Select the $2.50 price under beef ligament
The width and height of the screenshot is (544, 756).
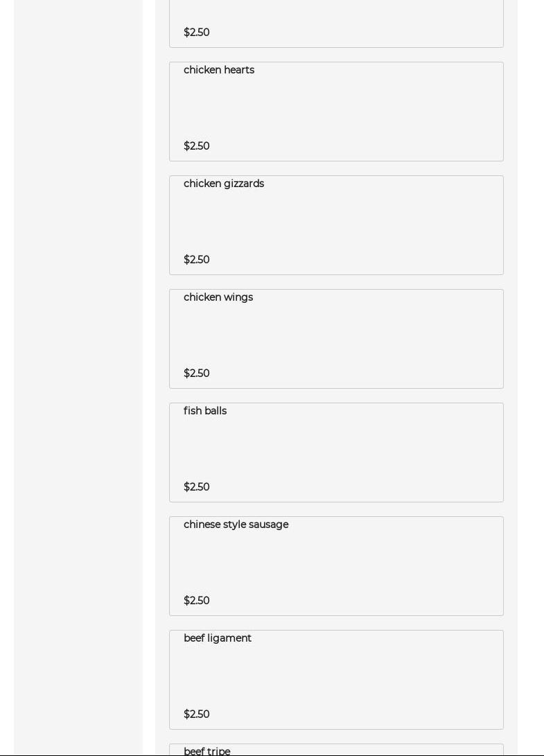point(197,714)
